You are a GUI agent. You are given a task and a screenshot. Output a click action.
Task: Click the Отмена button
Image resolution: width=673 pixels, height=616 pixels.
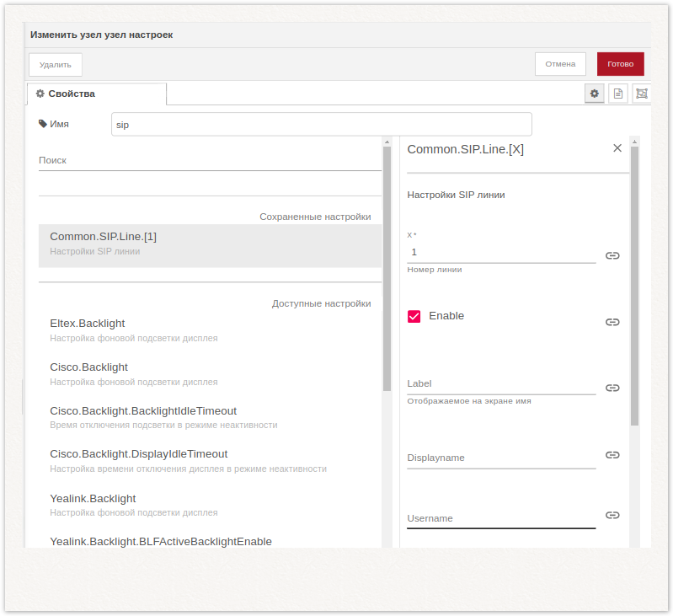pos(560,64)
